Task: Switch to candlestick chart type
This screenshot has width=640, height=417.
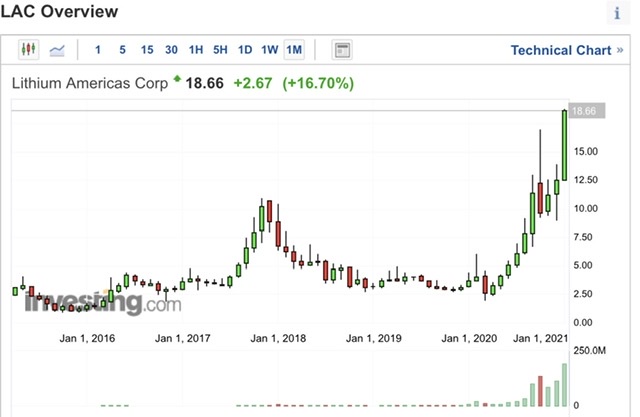Action: click(x=29, y=50)
